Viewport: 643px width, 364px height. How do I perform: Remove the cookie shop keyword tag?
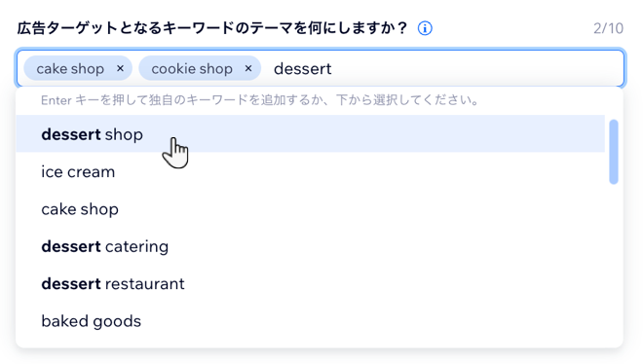248,68
